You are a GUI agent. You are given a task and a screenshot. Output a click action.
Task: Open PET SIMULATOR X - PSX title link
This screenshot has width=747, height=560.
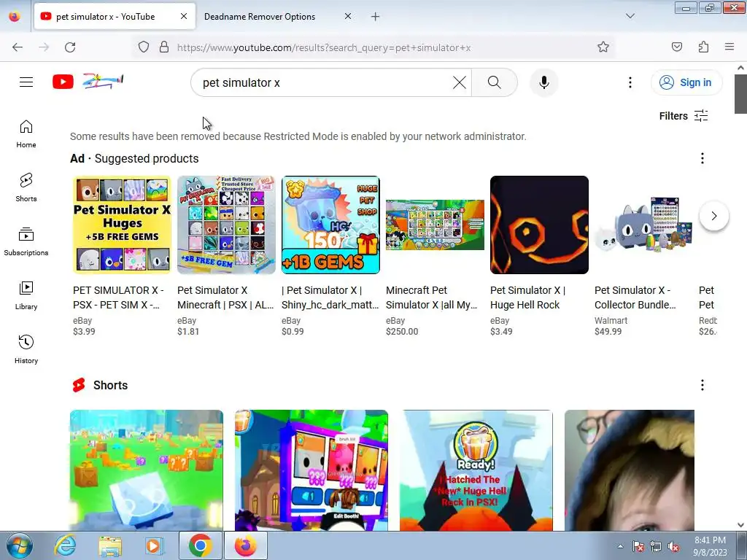pos(119,297)
